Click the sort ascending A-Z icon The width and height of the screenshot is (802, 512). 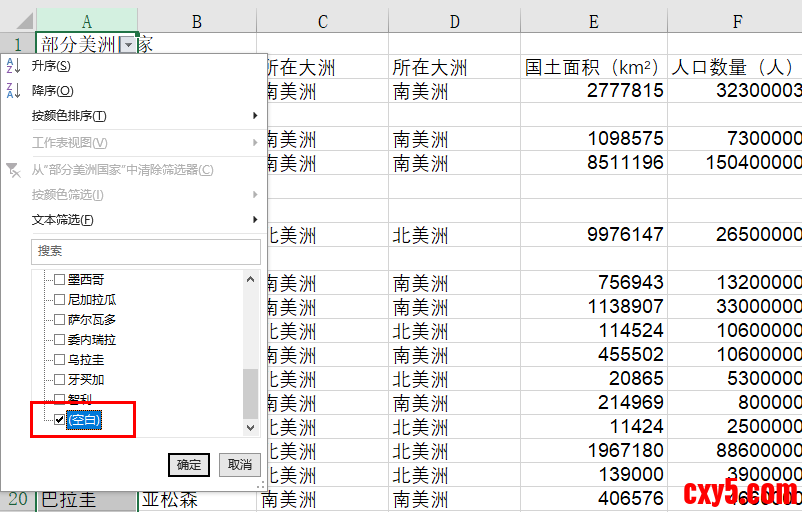pyautogui.click(x=13, y=66)
